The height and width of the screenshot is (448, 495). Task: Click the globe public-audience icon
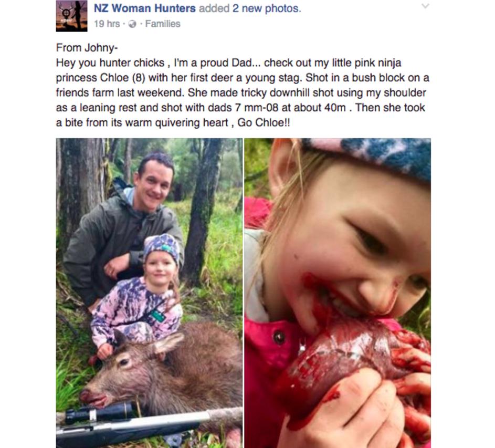(133, 24)
